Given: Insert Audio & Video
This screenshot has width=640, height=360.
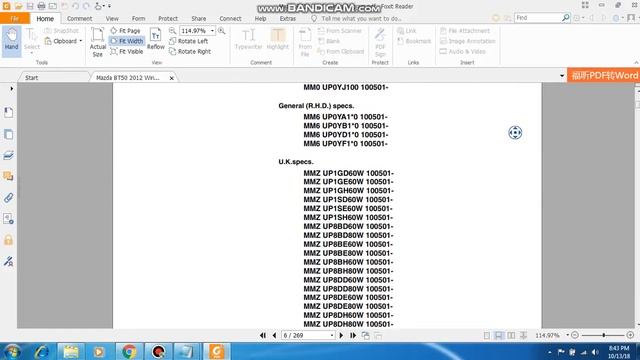Looking at the screenshot, I should pyautogui.click(x=462, y=51).
